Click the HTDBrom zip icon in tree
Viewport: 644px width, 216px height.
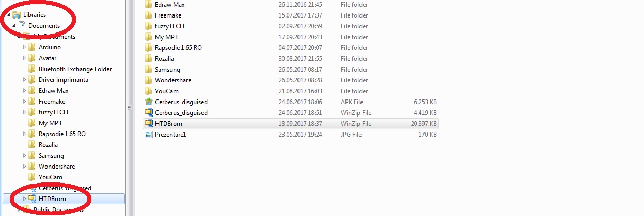tap(32, 199)
